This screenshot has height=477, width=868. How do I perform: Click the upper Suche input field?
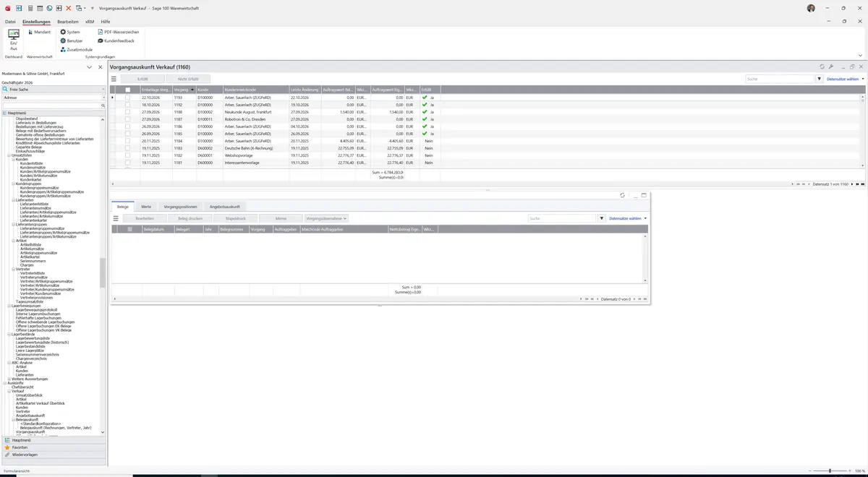[x=780, y=79]
